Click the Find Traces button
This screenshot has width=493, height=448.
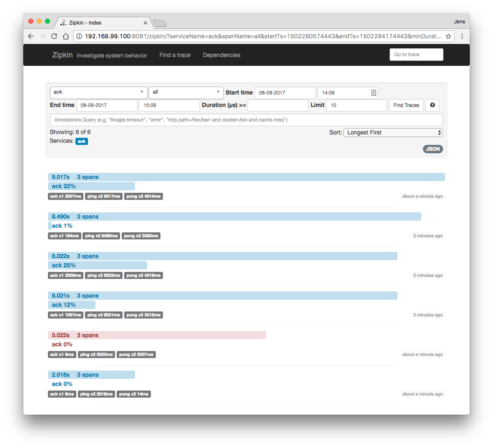click(x=406, y=105)
